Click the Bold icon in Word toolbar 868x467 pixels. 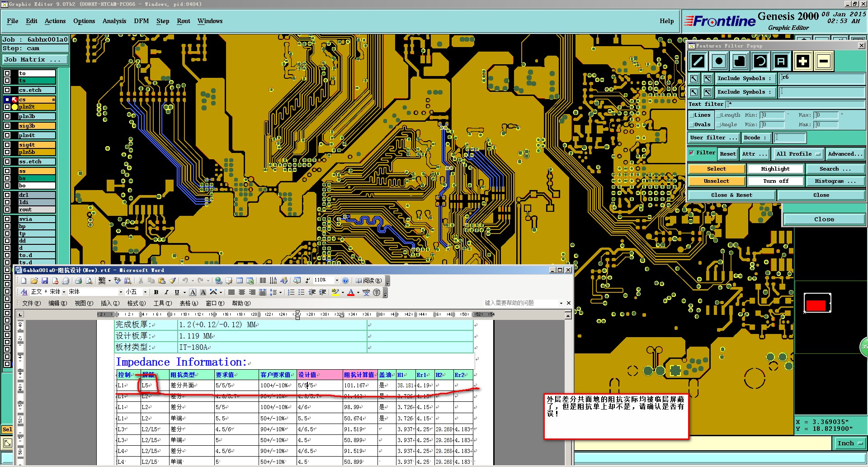156,292
